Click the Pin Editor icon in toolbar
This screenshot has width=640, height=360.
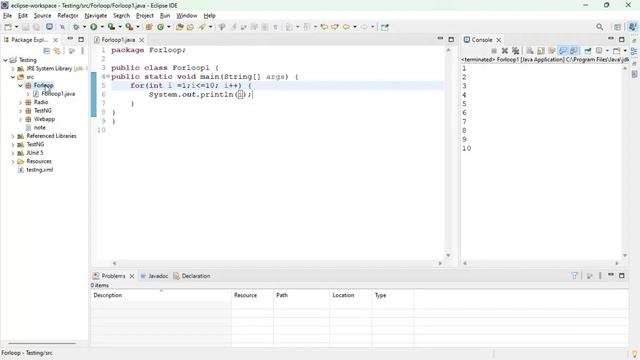point(385,27)
